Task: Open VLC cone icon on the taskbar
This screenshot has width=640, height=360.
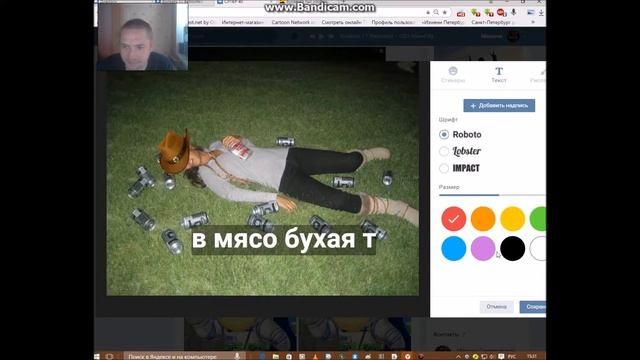Action: 315,356
